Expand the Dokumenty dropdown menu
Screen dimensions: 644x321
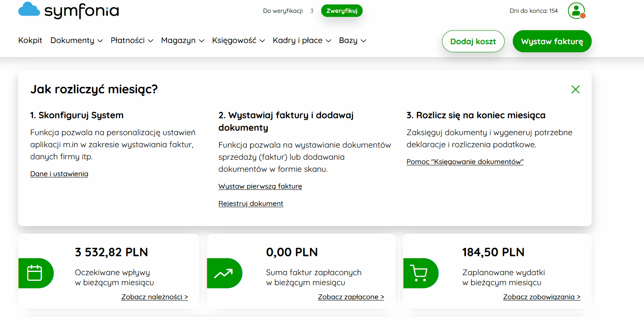pos(76,40)
